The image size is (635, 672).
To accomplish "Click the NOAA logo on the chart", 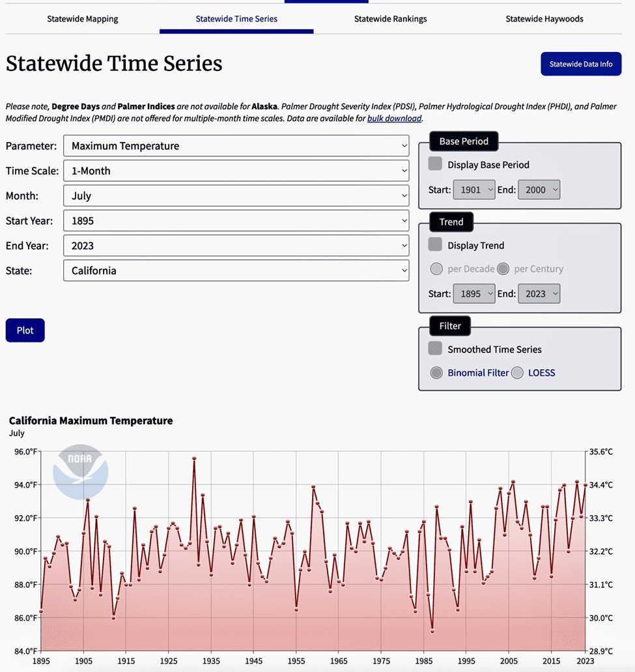I will point(80,472).
